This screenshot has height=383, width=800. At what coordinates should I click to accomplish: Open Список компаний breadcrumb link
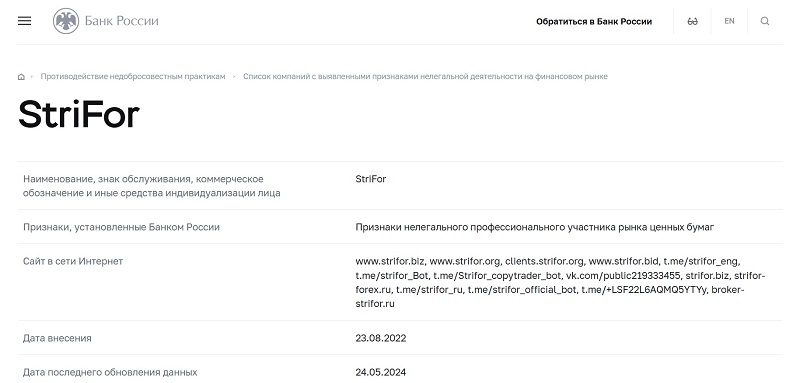425,76
